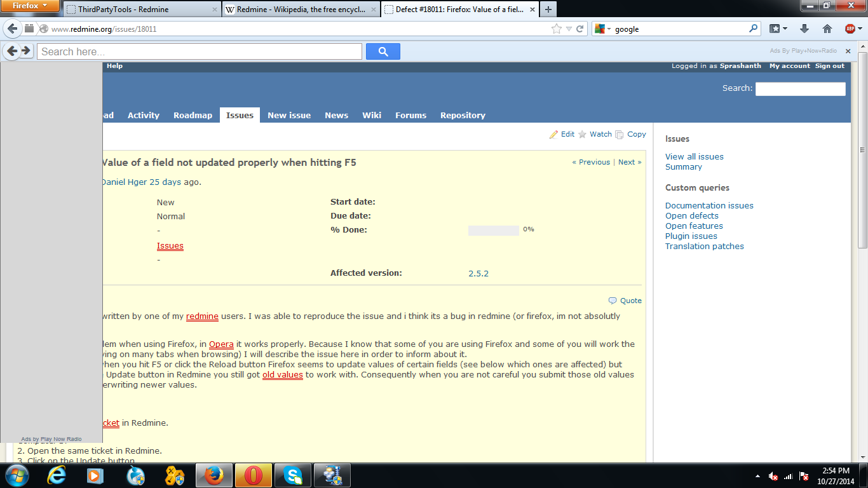Select the Defect #18011 browser tab

click(x=459, y=10)
